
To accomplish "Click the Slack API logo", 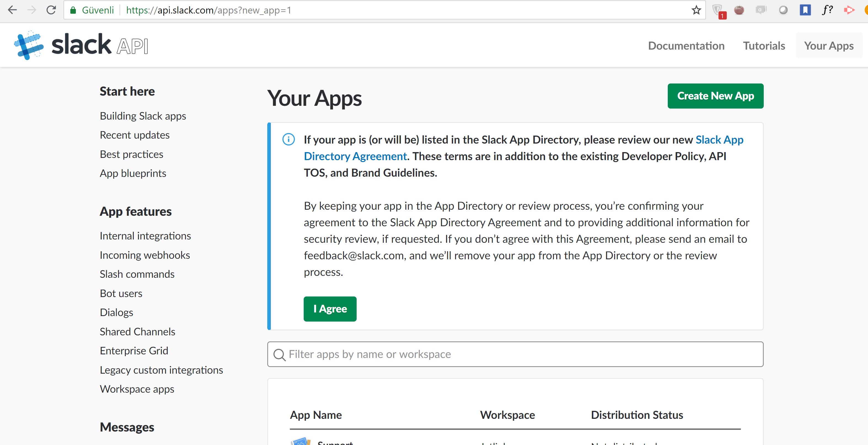I will 81,45.
